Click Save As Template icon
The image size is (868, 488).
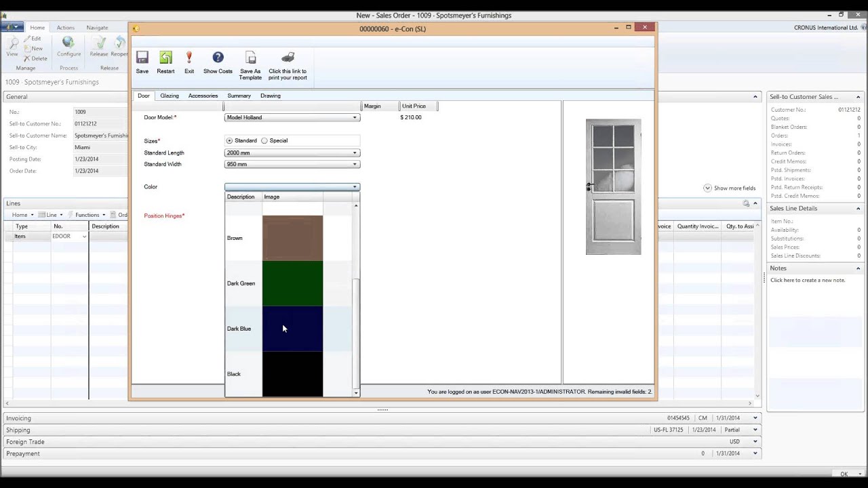click(250, 58)
